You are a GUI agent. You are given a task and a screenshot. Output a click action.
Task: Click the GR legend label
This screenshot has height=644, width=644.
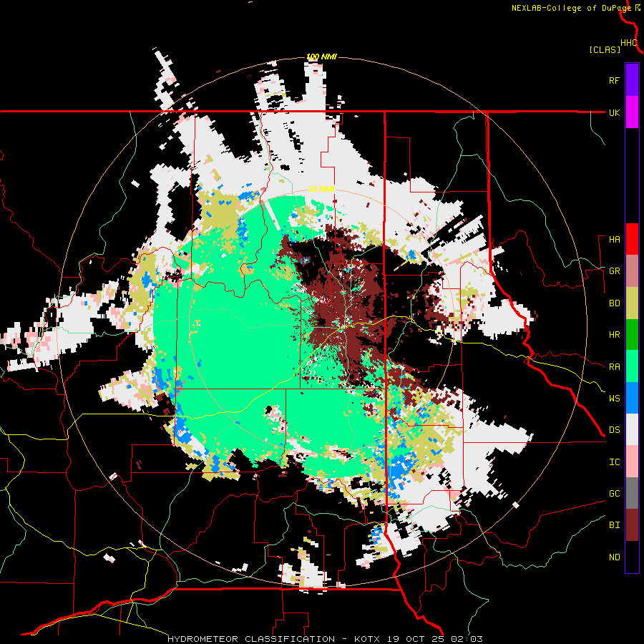[614, 271]
